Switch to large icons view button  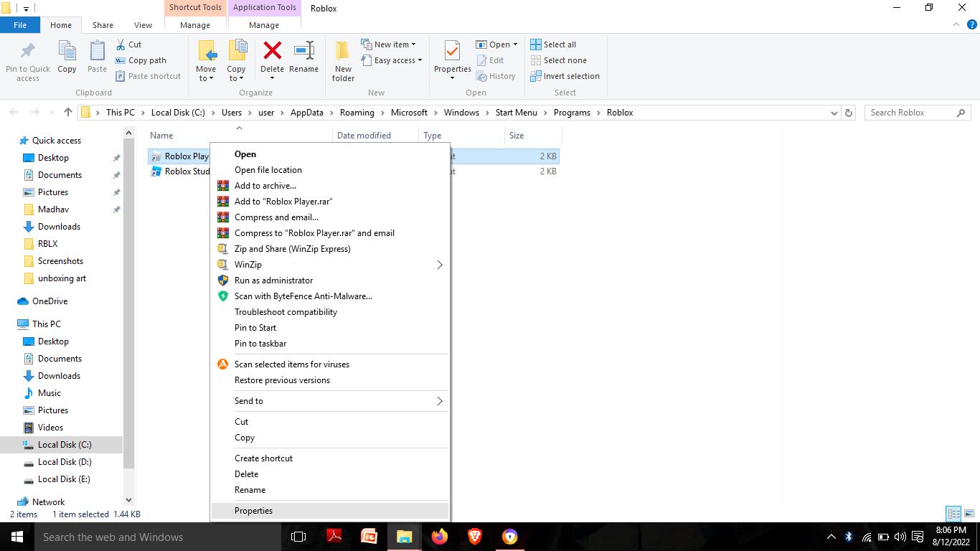pos(968,514)
